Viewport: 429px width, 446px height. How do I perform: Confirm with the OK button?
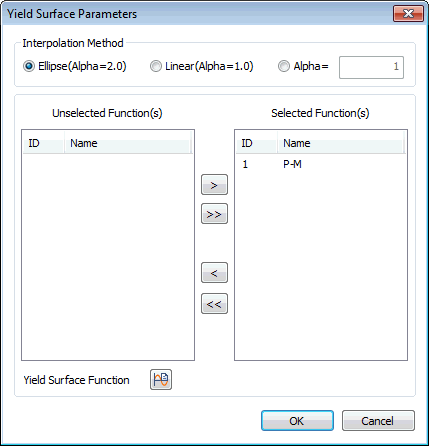point(297,421)
